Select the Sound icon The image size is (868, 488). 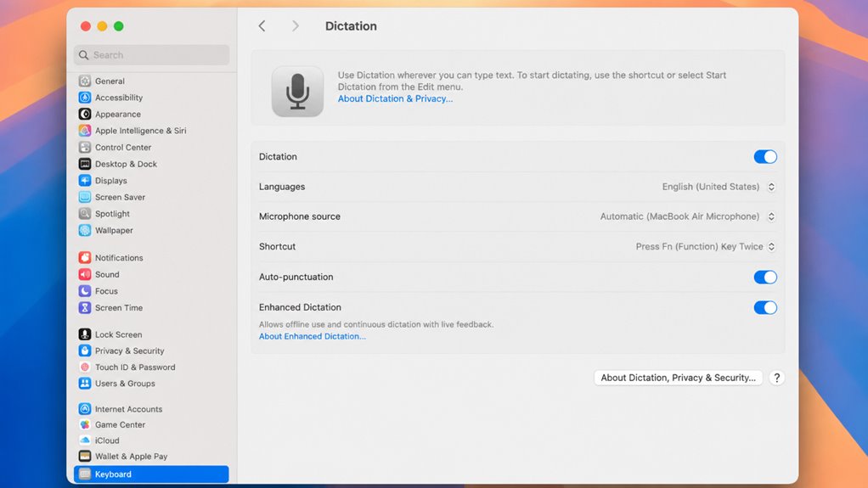pos(85,274)
